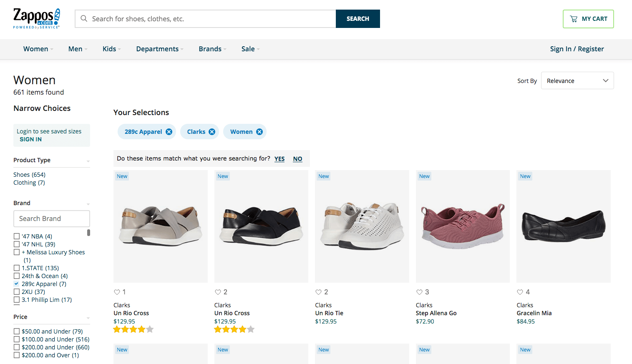This screenshot has width=632, height=364.
Task: Collapse the Brand filter section
Action: pyautogui.click(x=88, y=203)
